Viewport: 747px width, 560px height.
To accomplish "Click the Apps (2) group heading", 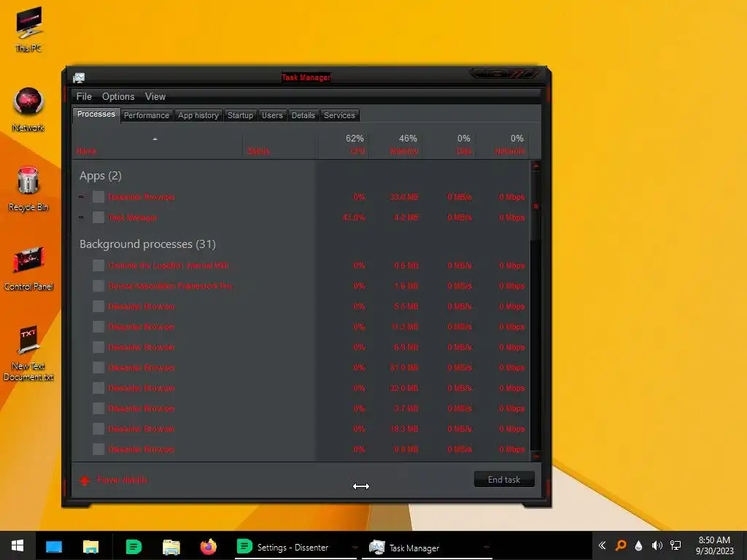I will 101,176.
